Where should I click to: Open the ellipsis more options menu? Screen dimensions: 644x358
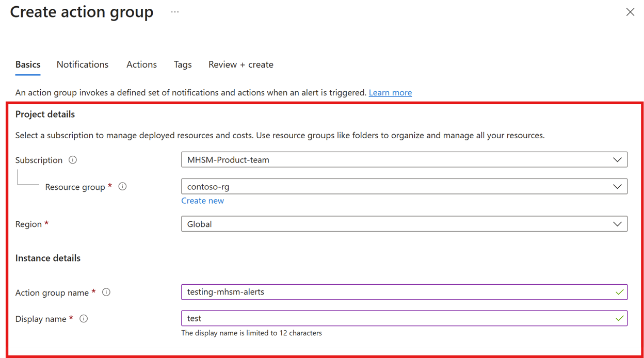pos(175,12)
